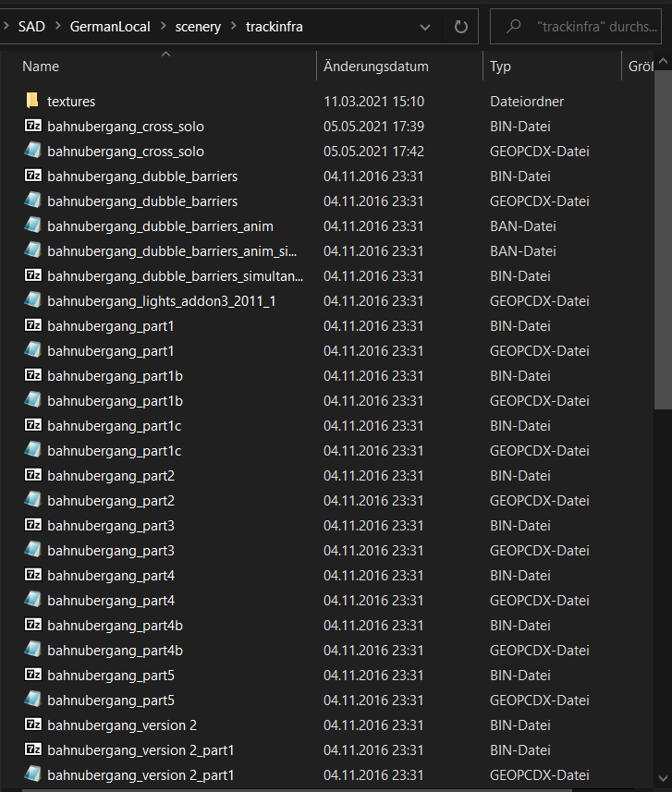
Task: Click the GEOPCDX icon of bahnubergang_part2
Action: coord(33,500)
